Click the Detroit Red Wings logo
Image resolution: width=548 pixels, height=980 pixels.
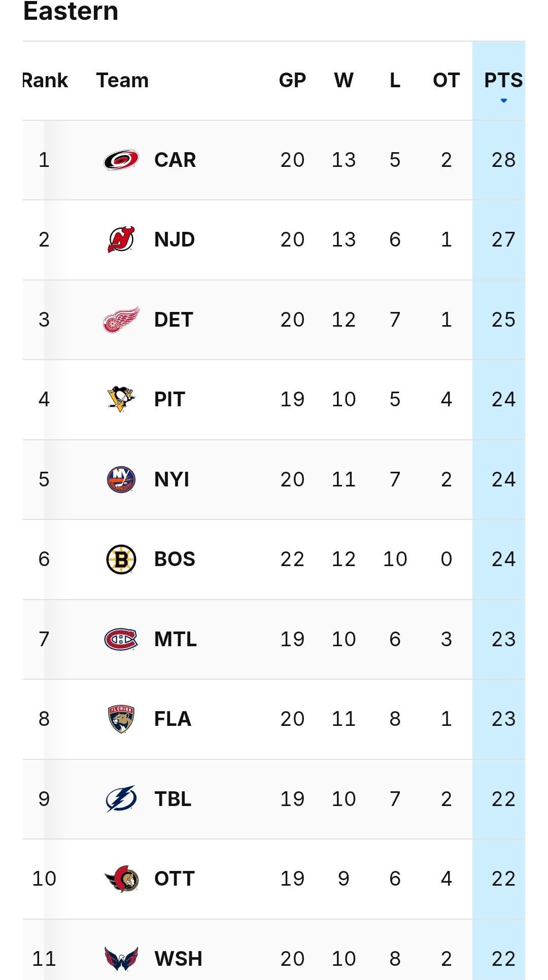point(121,320)
